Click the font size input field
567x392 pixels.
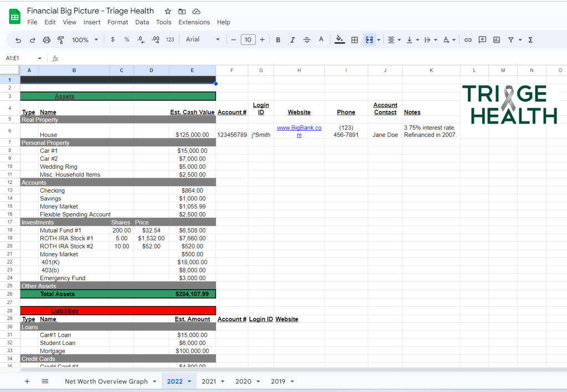(248, 40)
